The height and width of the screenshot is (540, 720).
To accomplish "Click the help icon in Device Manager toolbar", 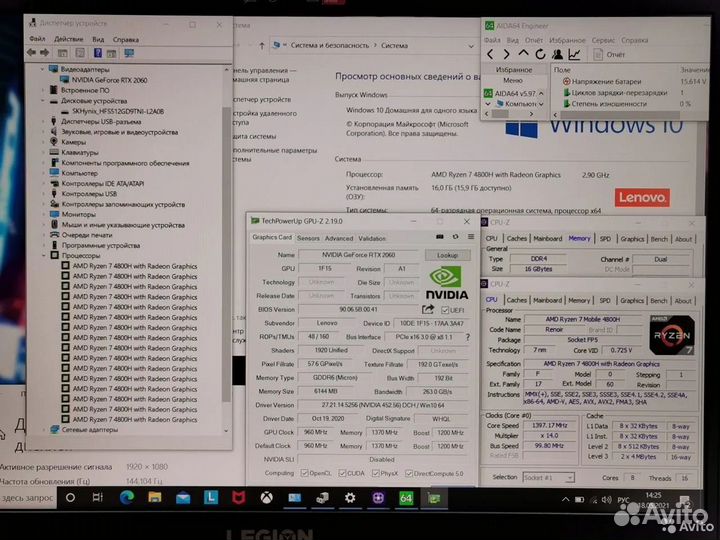I will (98, 53).
